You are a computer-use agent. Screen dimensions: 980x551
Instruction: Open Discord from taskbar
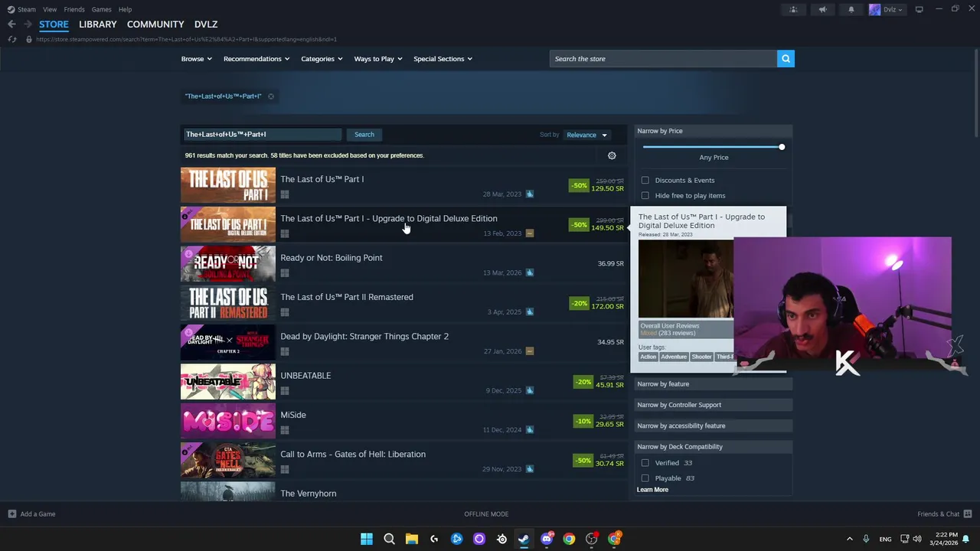click(x=547, y=539)
